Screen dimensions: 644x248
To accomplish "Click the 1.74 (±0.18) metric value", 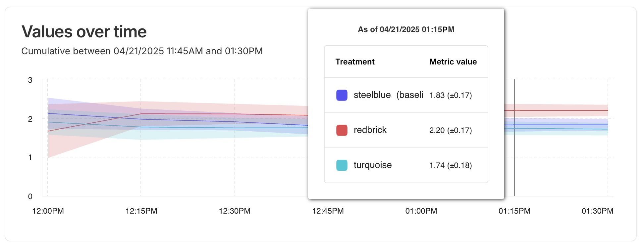I will tap(451, 166).
